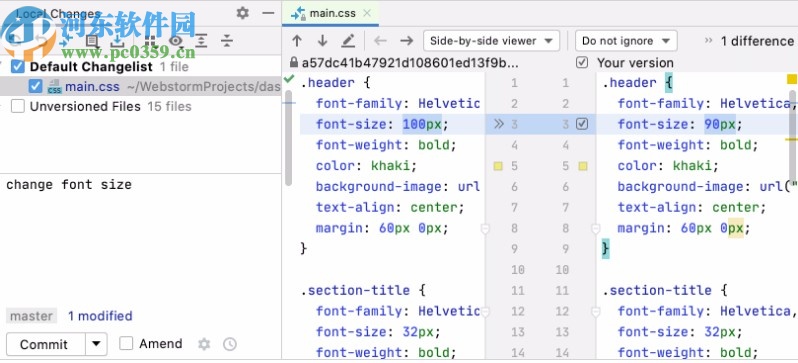This screenshot has height=363, width=798.
Task: Show commit message history clock
Action: pyautogui.click(x=230, y=344)
